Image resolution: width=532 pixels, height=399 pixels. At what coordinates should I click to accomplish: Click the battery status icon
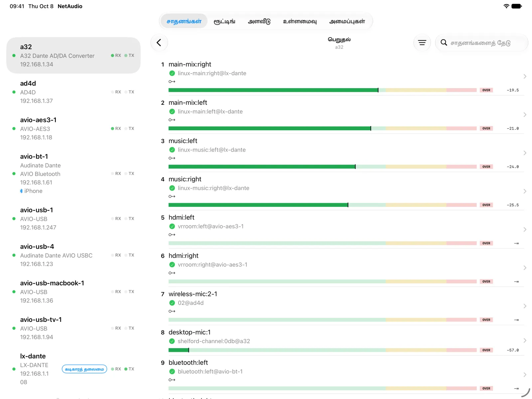point(517,6)
